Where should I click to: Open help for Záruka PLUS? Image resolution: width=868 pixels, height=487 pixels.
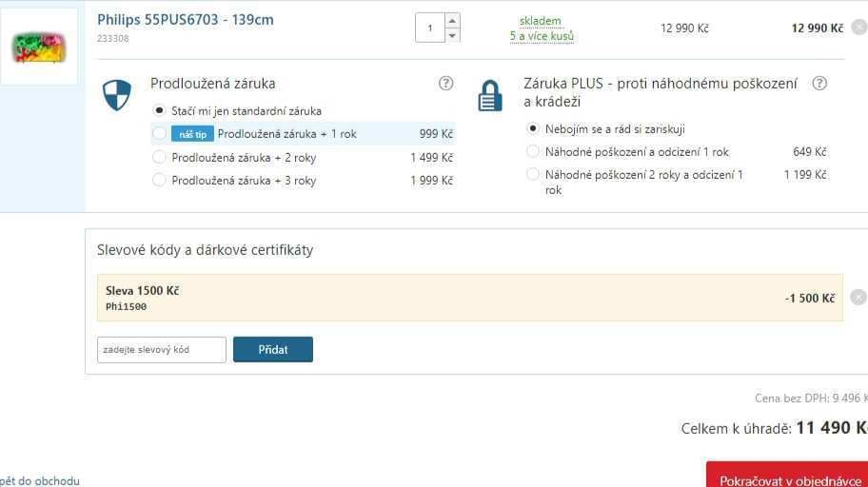pyautogui.click(x=819, y=83)
